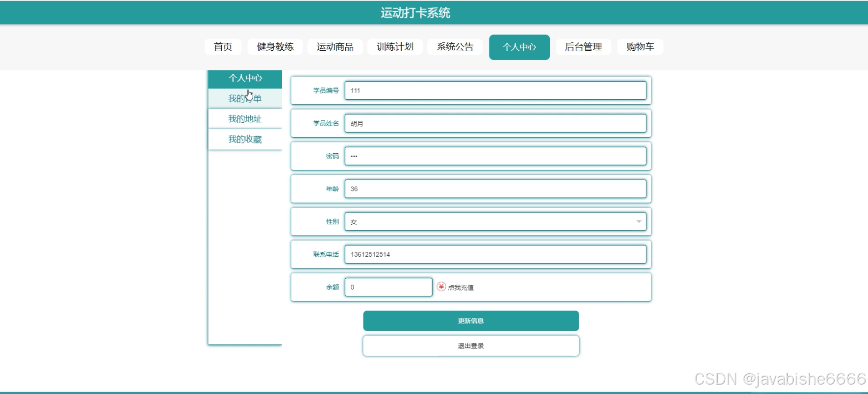This screenshot has width=868, height=394.
Task: Open 健身教练 navigation tab
Action: (x=275, y=47)
